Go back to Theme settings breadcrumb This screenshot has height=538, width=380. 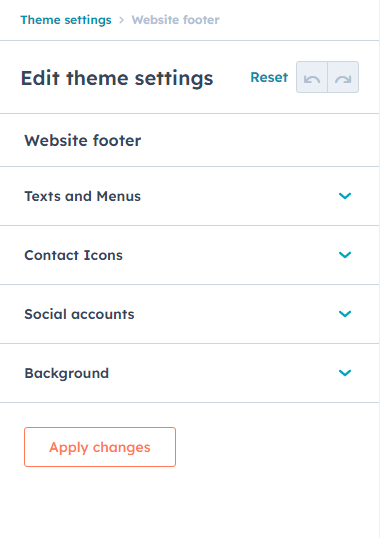(66, 20)
